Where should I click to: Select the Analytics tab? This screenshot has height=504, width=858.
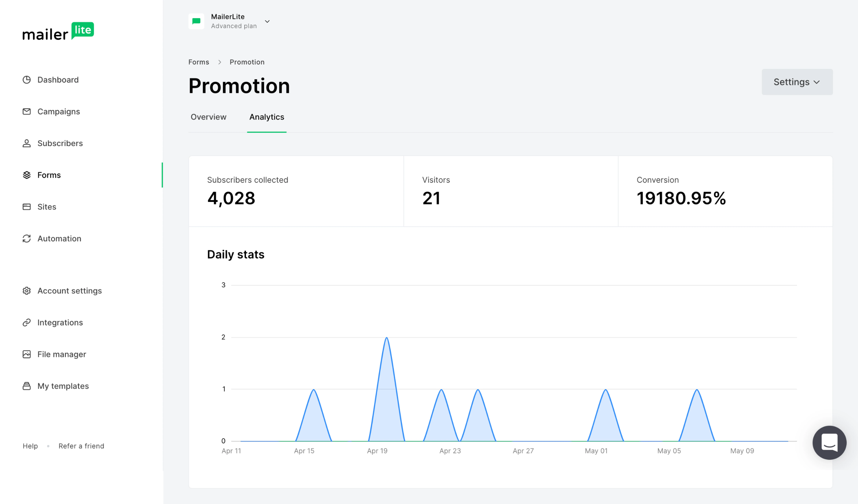pos(267,117)
